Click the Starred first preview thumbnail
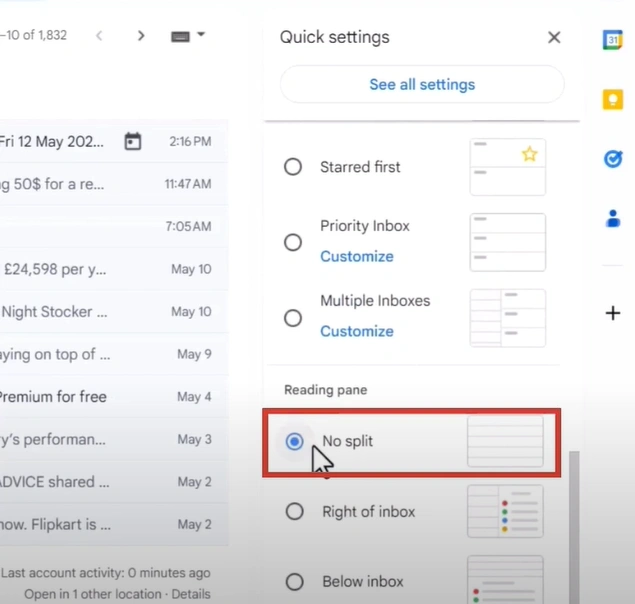This screenshot has height=604, width=635. coord(508,167)
